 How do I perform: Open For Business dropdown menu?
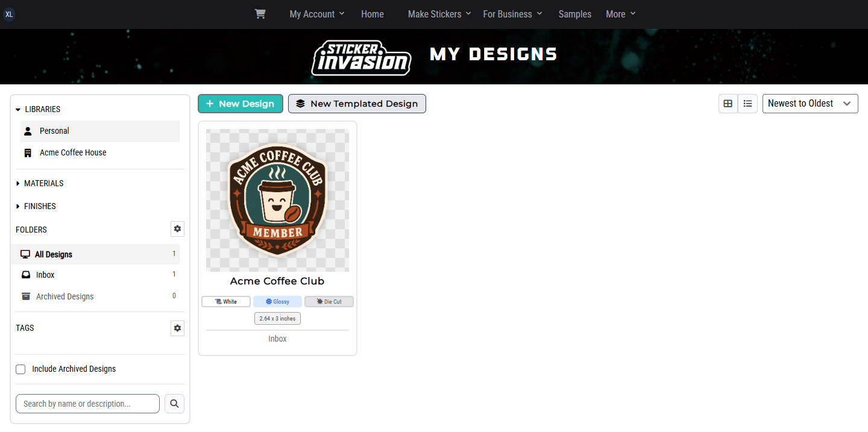512,14
